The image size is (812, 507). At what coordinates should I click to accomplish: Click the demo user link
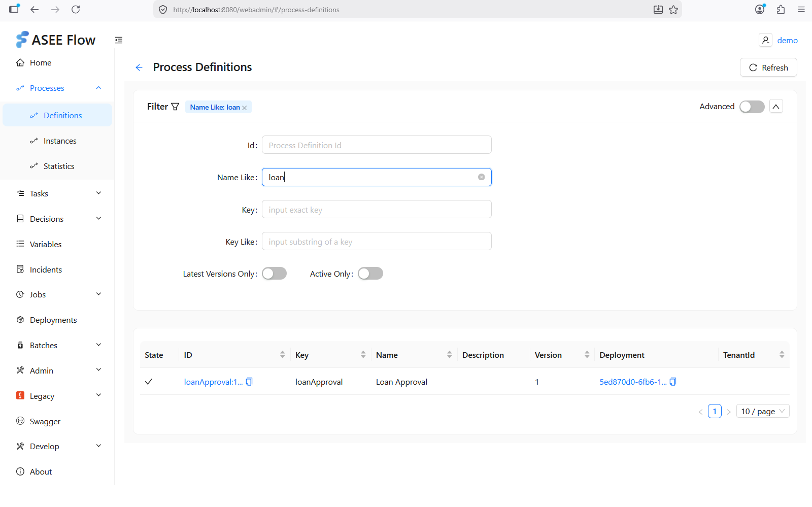[787, 40]
